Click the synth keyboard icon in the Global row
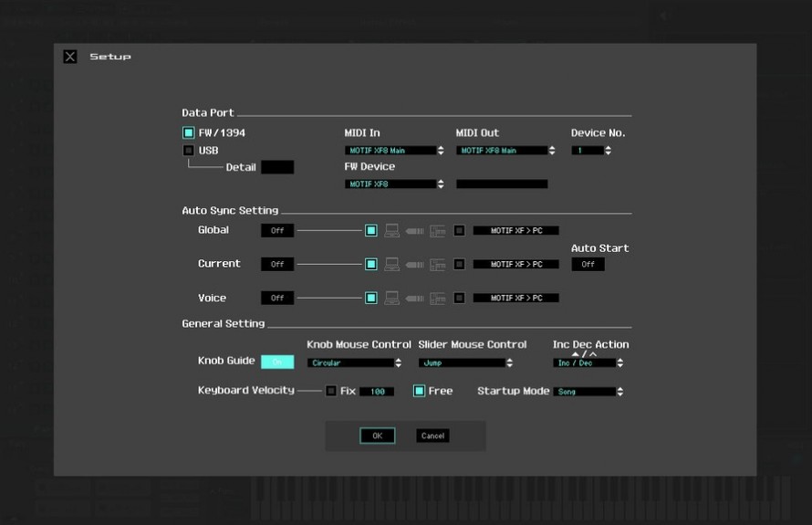This screenshot has width=812, height=525. (438, 231)
